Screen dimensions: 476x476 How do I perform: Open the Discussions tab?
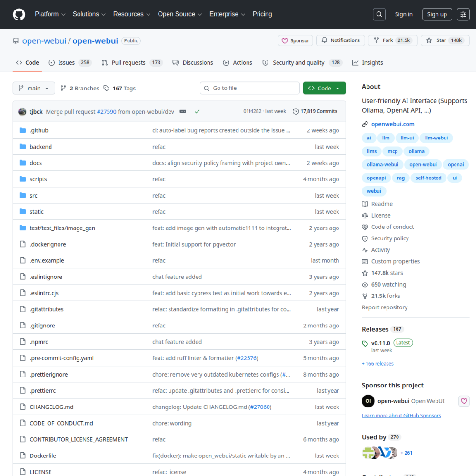click(x=193, y=62)
